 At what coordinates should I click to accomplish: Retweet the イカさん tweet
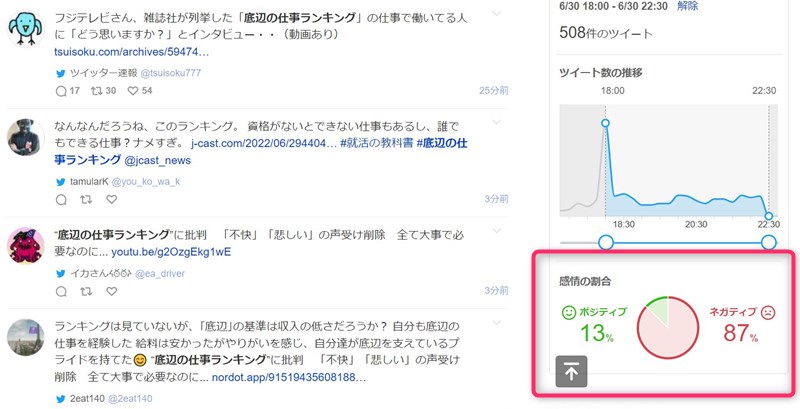pos(86,291)
